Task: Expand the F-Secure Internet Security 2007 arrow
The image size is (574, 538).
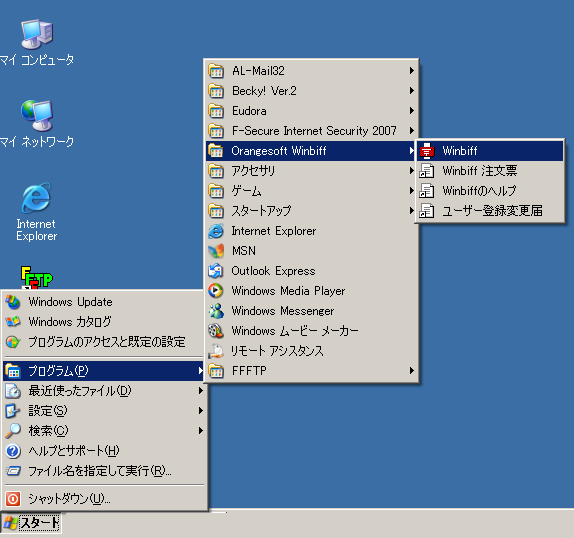Action: click(412, 131)
